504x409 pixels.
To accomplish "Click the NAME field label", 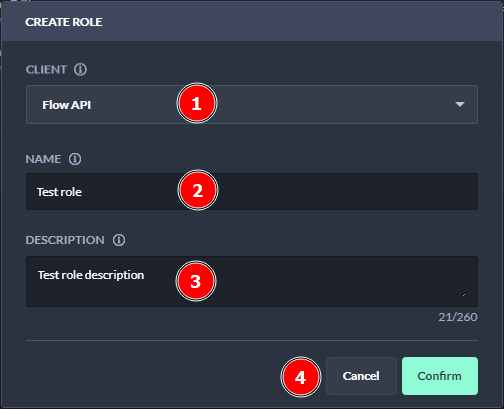I will coord(43,159).
